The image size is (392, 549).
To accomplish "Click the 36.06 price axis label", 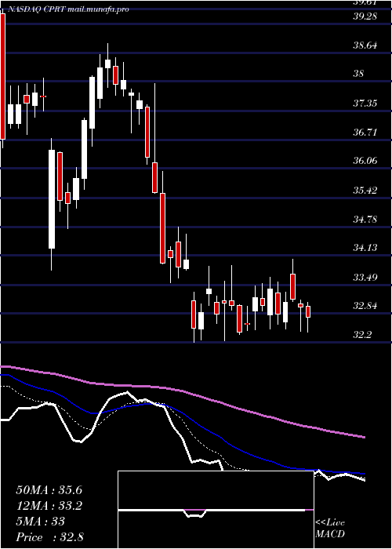I will pyautogui.click(x=365, y=161).
